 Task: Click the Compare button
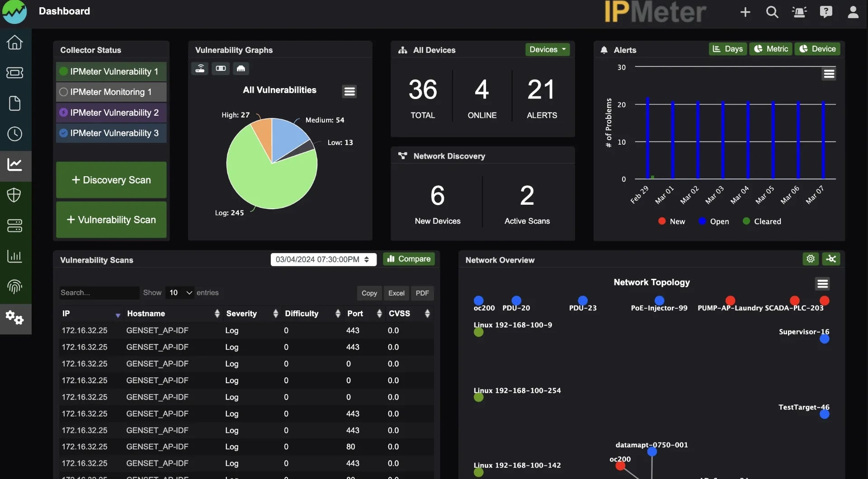click(409, 259)
